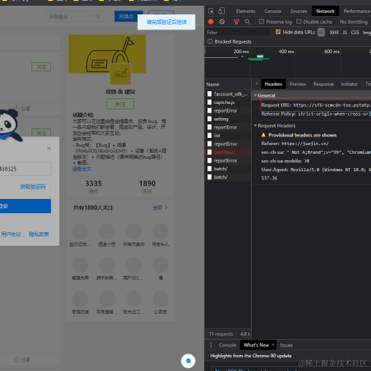Click the Name column header
Image resolution: width=371 pixels, height=371 pixels.
point(228,84)
